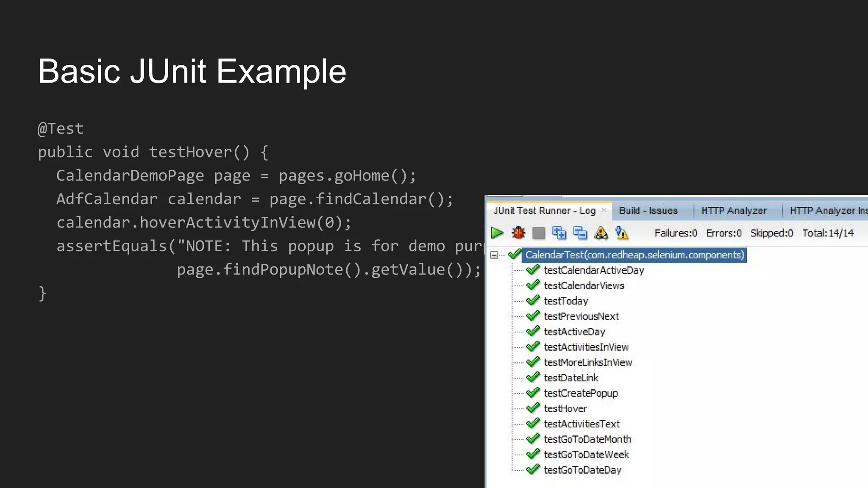Click the @Test annotation line
This screenshot has width=868, height=488.
point(61,128)
